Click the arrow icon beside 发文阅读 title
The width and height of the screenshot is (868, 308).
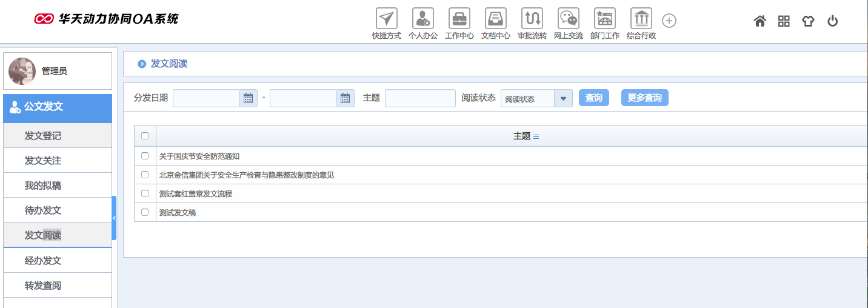[142, 64]
